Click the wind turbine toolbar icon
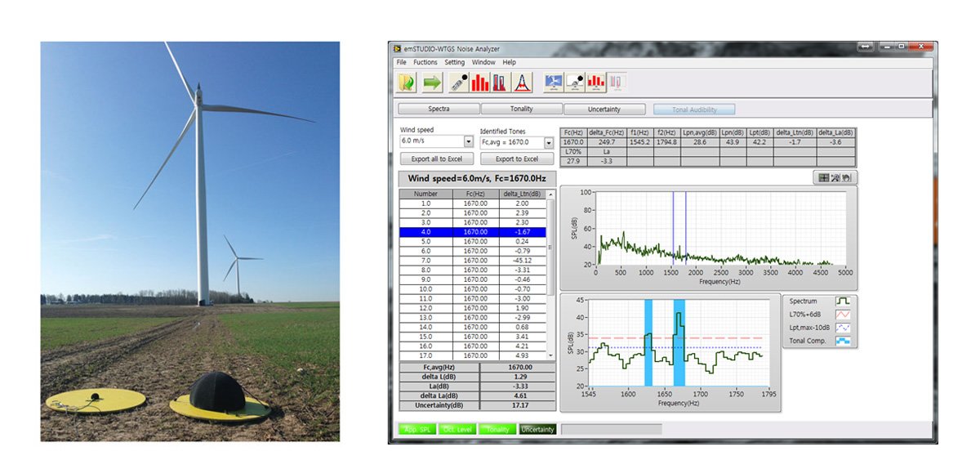This screenshot has width=980, height=469. point(554,82)
